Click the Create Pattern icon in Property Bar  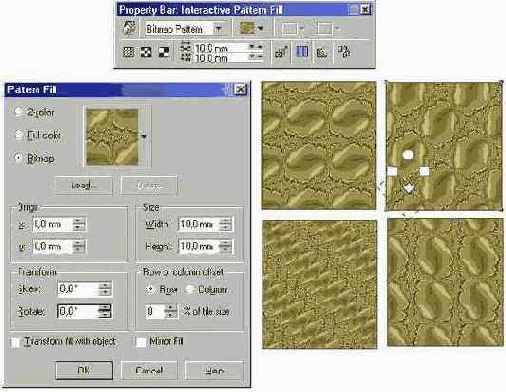click(322, 52)
